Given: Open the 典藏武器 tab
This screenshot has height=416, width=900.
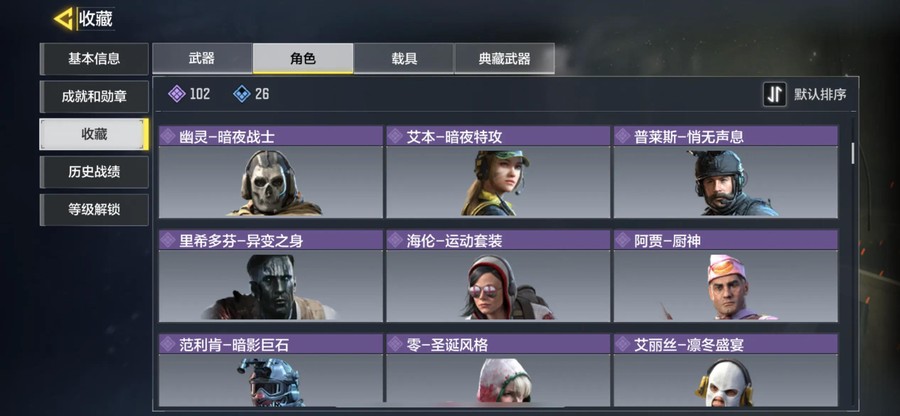Looking at the screenshot, I should tap(505, 59).
